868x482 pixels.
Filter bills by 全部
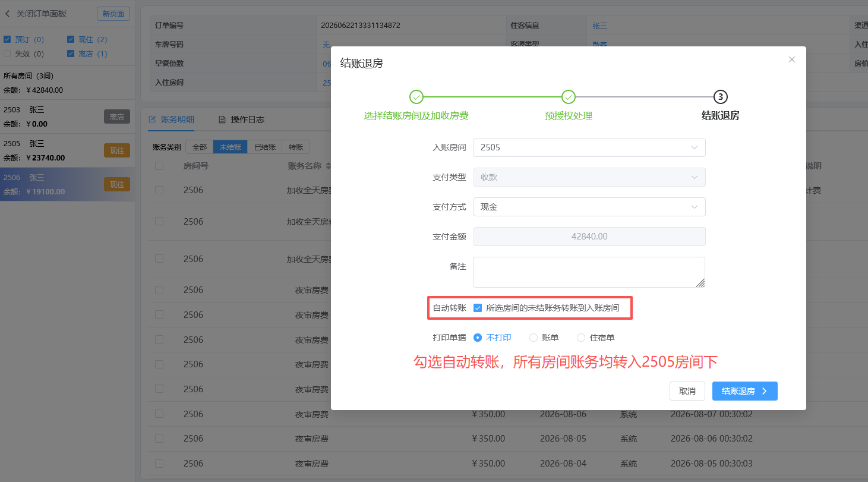200,147
